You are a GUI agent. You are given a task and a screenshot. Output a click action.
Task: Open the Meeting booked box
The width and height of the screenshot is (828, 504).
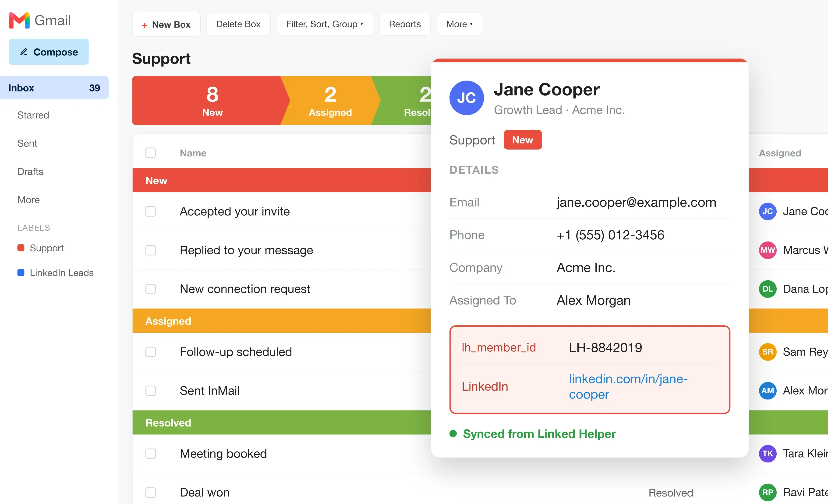click(223, 454)
